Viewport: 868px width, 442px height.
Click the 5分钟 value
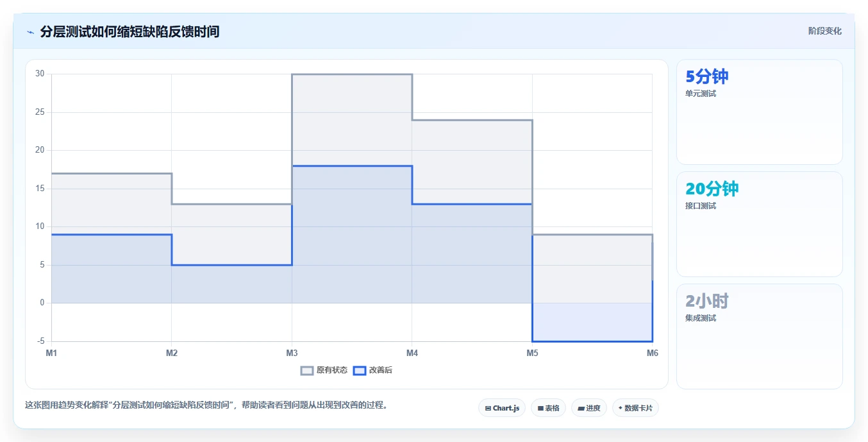tap(707, 77)
